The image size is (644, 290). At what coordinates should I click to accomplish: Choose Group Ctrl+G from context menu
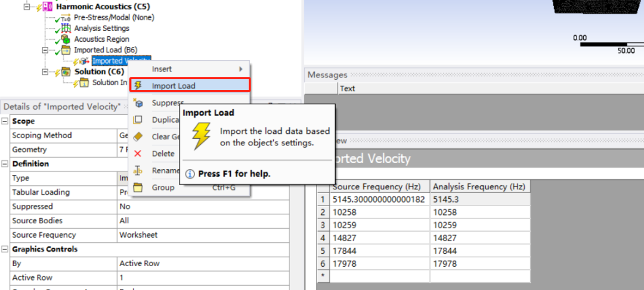[190, 188]
